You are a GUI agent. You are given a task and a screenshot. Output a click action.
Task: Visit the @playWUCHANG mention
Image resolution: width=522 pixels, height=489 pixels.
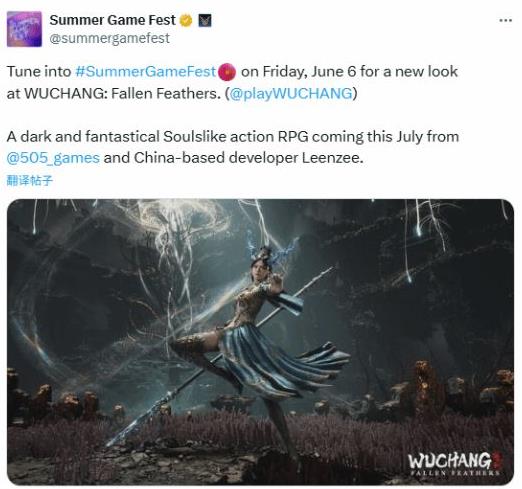[291, 93]
